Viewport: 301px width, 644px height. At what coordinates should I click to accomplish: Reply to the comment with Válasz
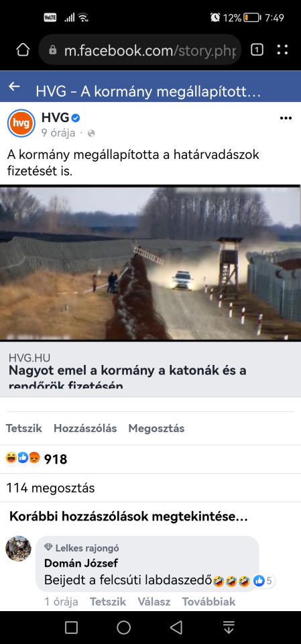point(154,602)
